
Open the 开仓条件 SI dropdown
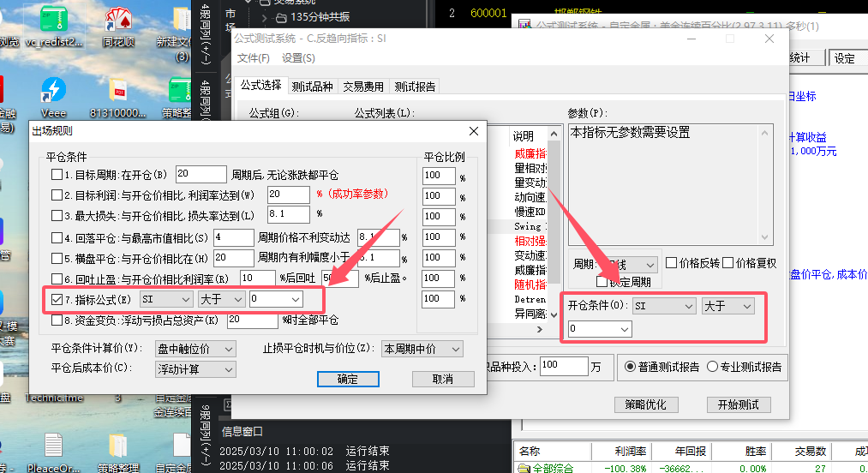click(x=664, y=306)
